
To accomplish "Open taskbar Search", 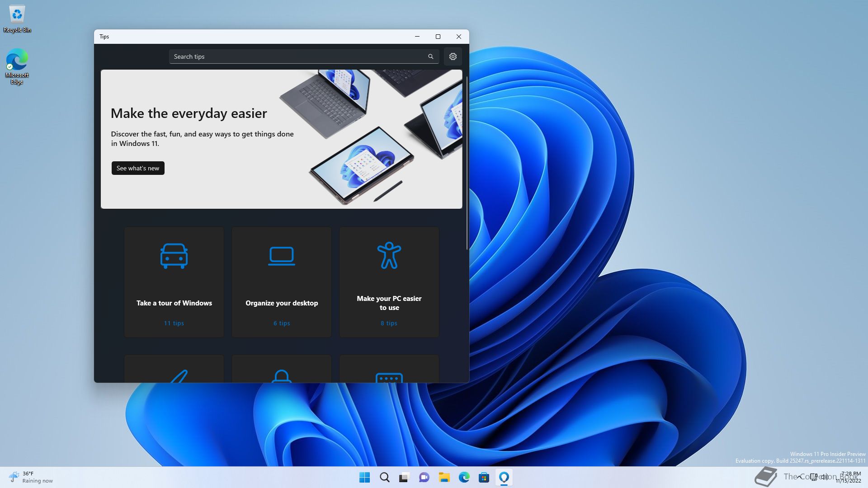I will pyautogui.click(x=385, y=477).
